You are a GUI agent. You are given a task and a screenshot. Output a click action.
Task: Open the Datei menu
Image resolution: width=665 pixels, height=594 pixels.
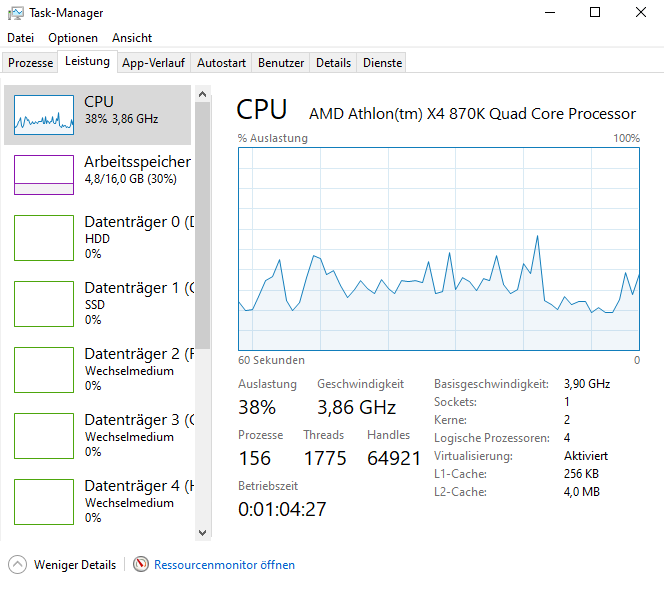coord(20,38)
